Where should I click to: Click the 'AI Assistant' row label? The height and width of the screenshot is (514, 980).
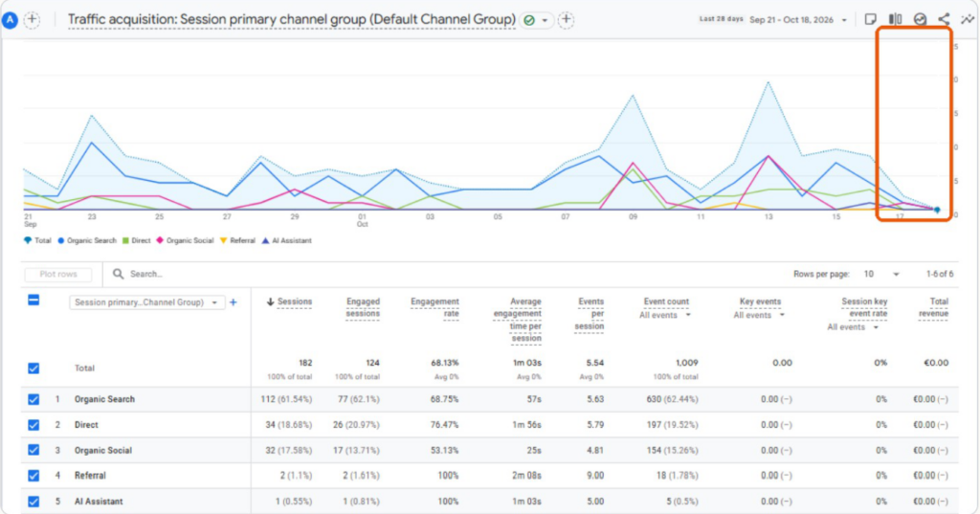pyautogui.click(x=99, y=502)
